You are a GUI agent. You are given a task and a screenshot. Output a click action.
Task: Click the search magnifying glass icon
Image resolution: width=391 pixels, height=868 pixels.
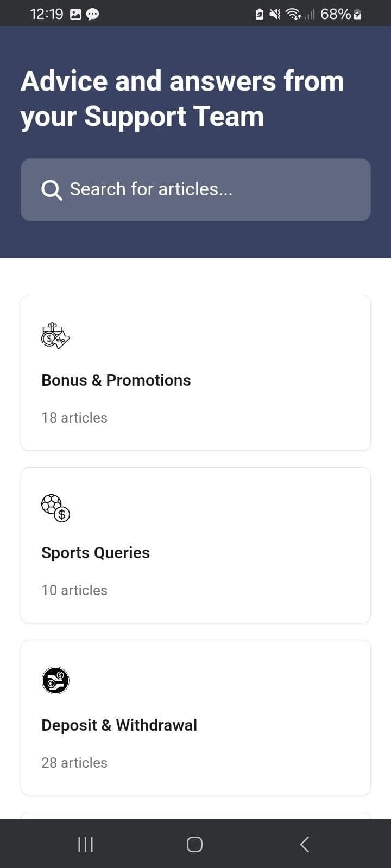click(52, 190)
